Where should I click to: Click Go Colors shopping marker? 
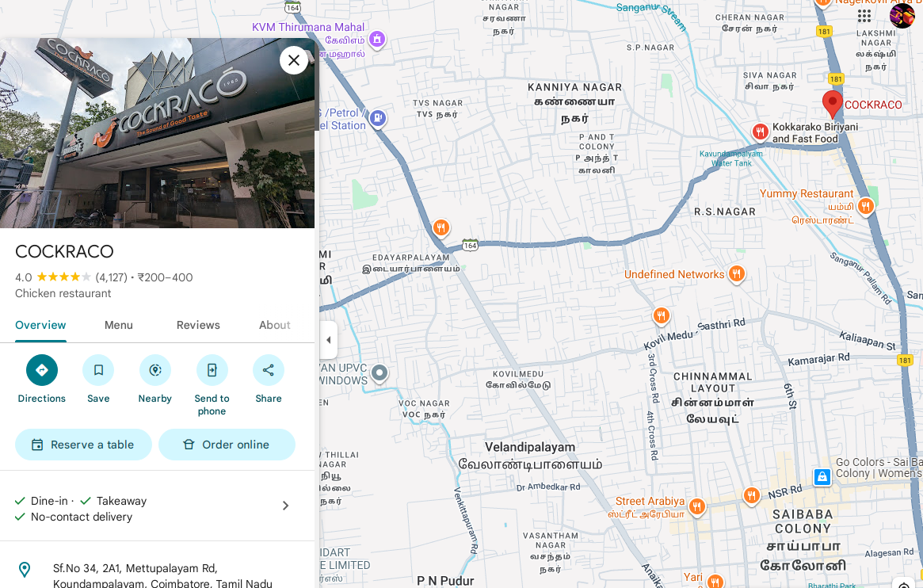coord(822,477)
